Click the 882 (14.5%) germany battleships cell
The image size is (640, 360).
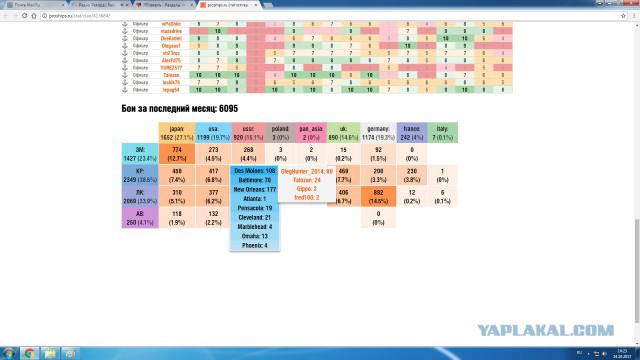click(378, 196)
